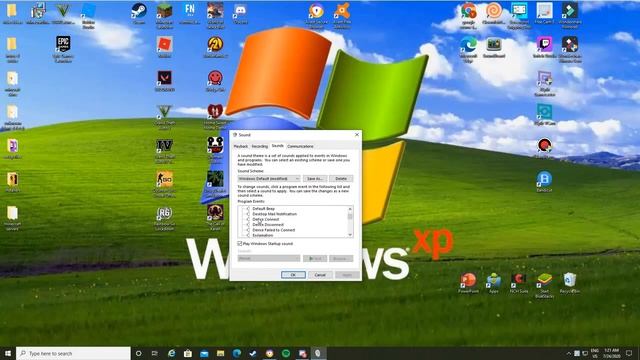Open the red record-button desktop icon
This screenshot has height=360, width=640.
[x=544, y=147]
